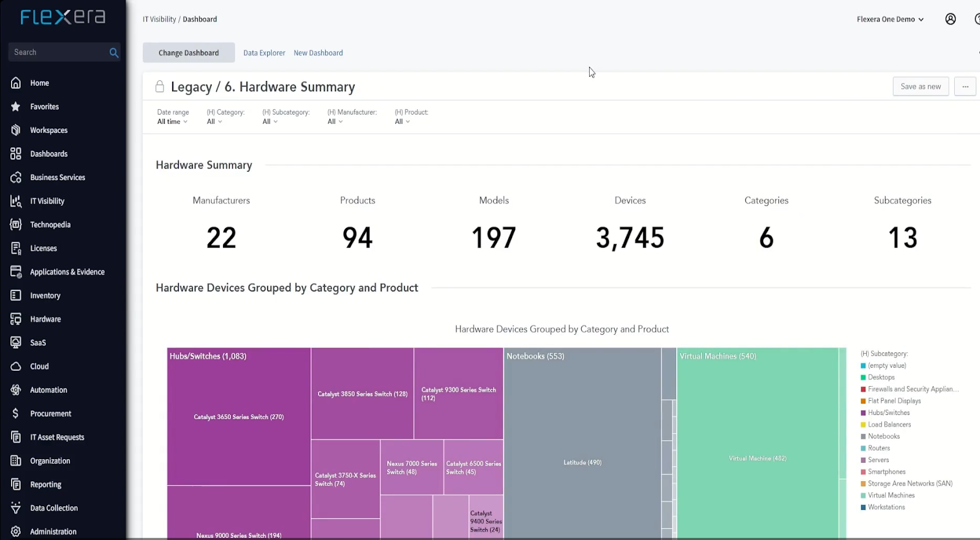
Task: Click the lock icon beside dashboard title
Action: (x=160, y=86)
